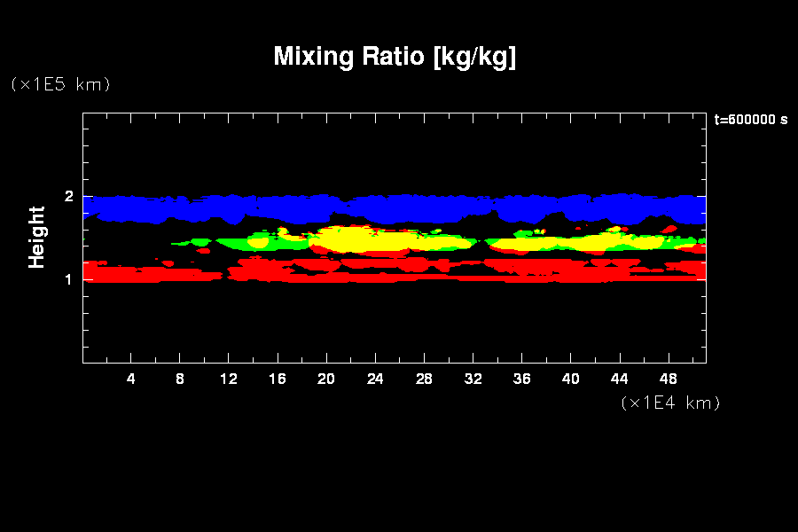Screen dimensions: 798x532
Task: Click the x-axis tick label '48'
Action: point(668,379)
